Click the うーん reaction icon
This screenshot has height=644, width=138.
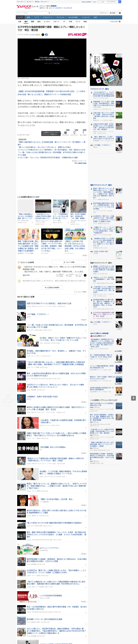pos(77,275)
